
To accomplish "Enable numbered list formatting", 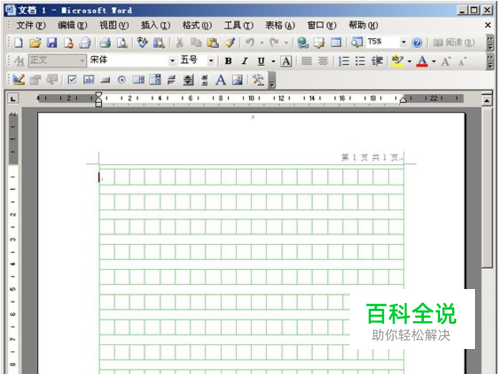I will pyautogui.click(x=344, y=61).
